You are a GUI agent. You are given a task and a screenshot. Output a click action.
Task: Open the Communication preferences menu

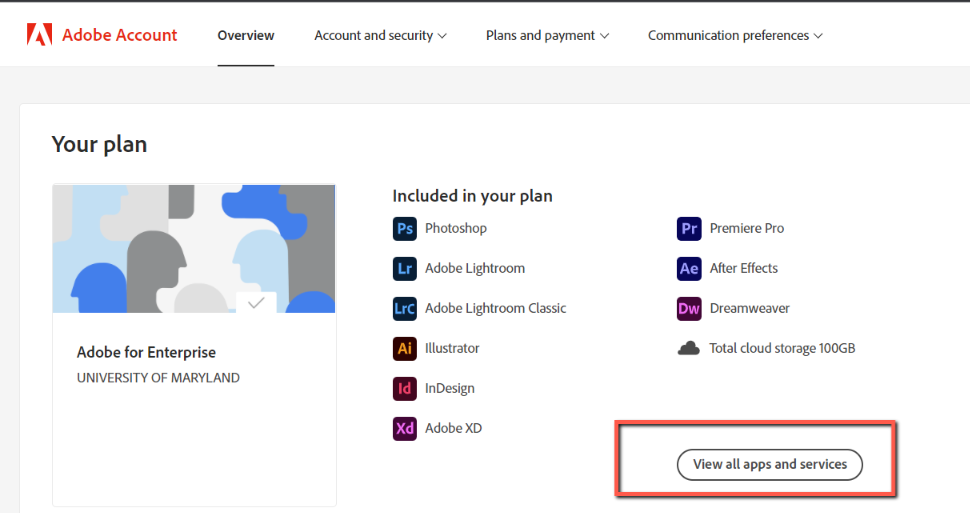click(x=736, y=35)
